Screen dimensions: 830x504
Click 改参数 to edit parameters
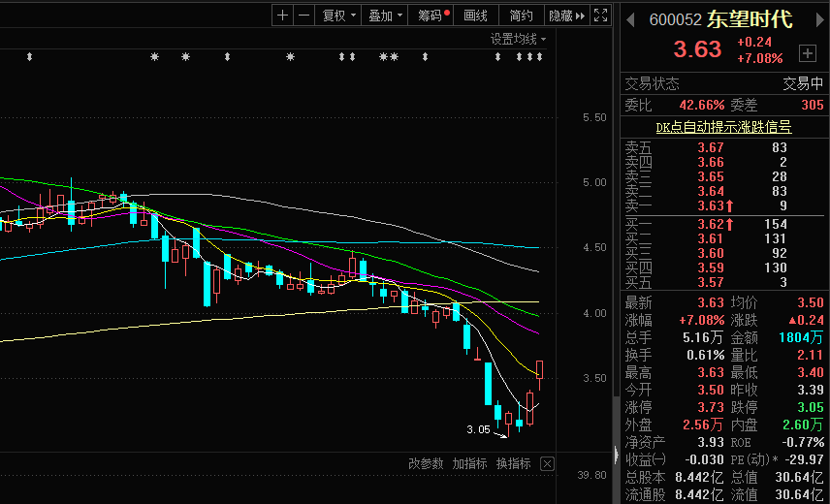tap(425, 464)
